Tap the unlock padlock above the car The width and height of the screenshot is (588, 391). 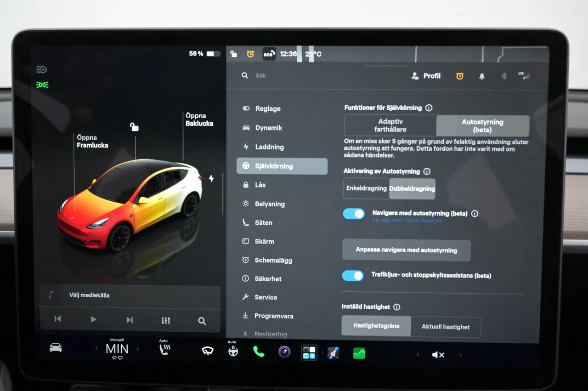coord(134,127)
